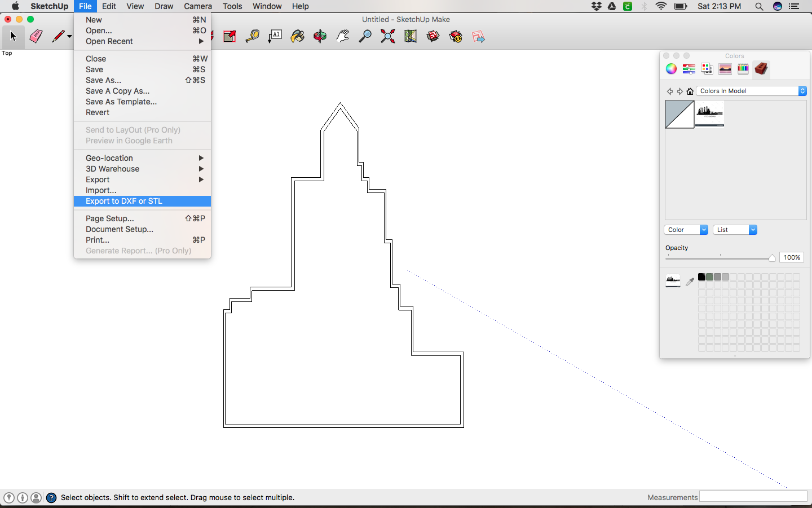Click the current material preview swatch

[673, 281]
